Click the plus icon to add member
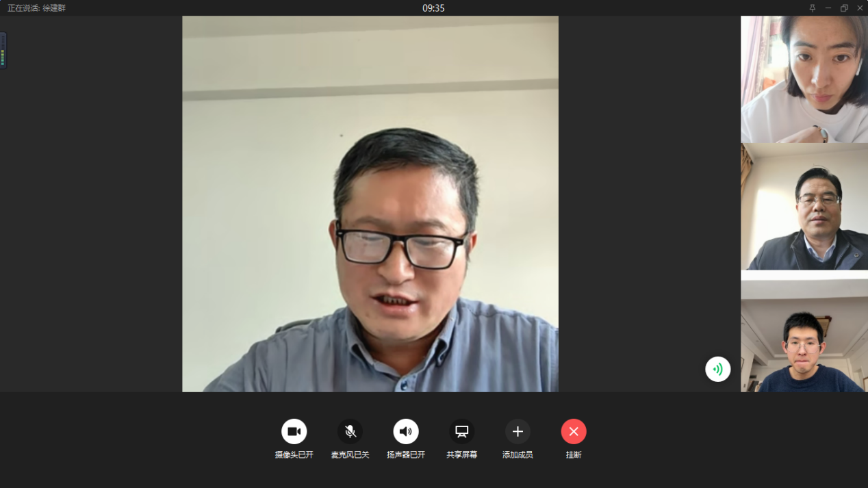 518,431
